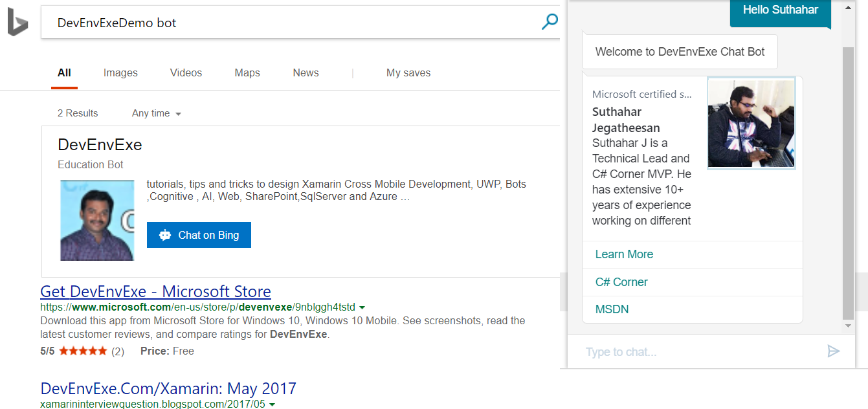Image resolution: width=868 pixels, height=409 pixels.
Task: Open DevEnvExe.Com/Xamarin: May 2017 link
Action: tap(168, 388)
